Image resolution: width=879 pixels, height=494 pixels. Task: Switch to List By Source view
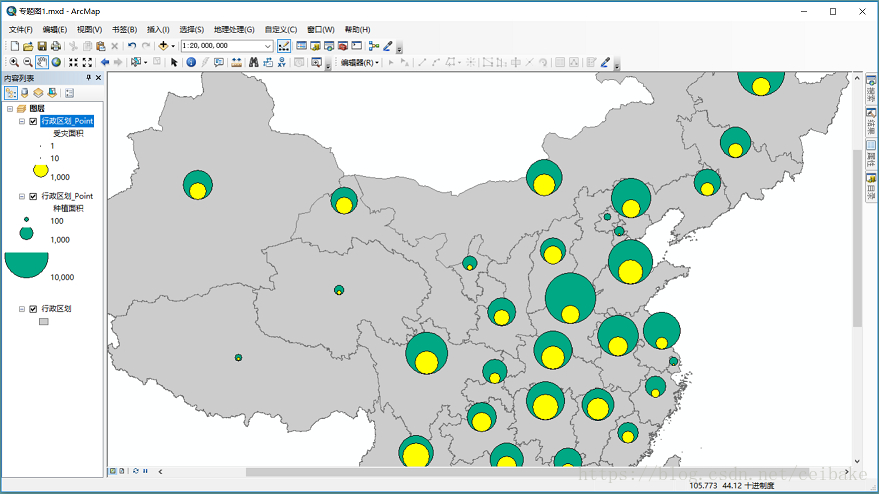pos(25,93)
